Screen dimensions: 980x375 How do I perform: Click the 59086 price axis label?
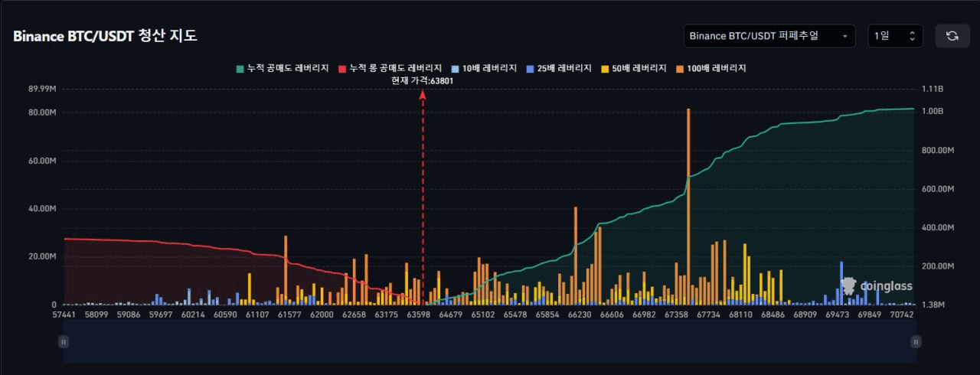click(x=129, y=315)
